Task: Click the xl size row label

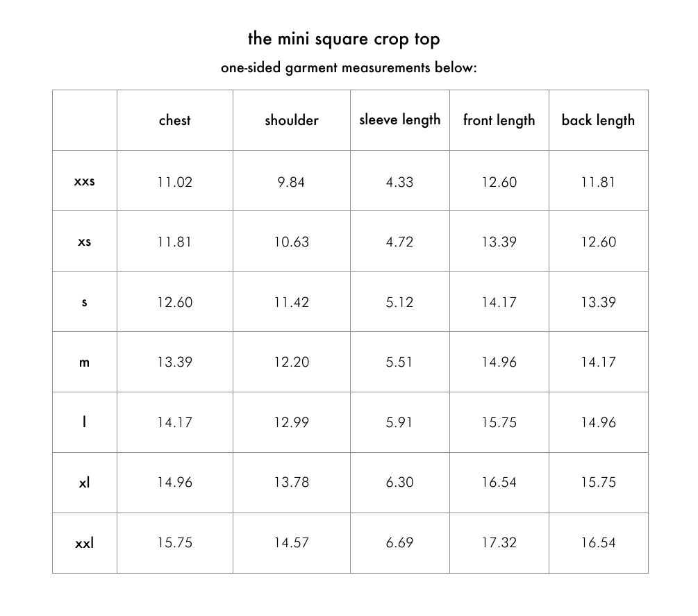Action: pos(84,483)
